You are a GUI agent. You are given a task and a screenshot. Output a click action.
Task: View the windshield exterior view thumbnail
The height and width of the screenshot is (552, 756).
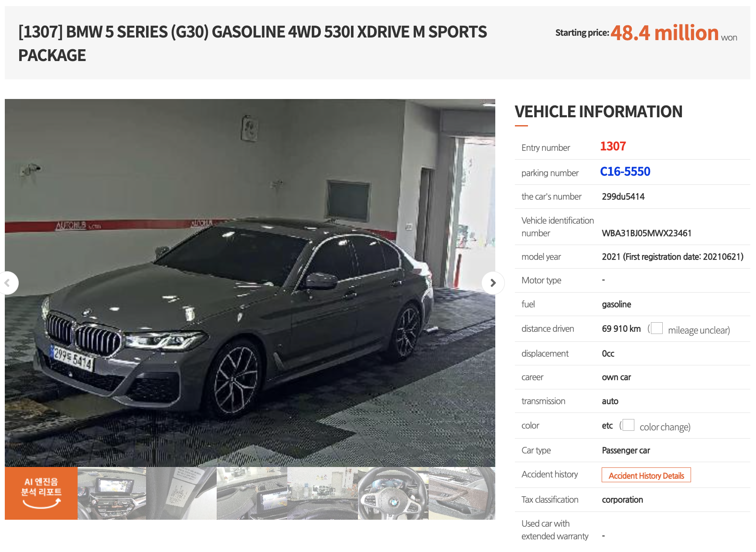point(323,493)
